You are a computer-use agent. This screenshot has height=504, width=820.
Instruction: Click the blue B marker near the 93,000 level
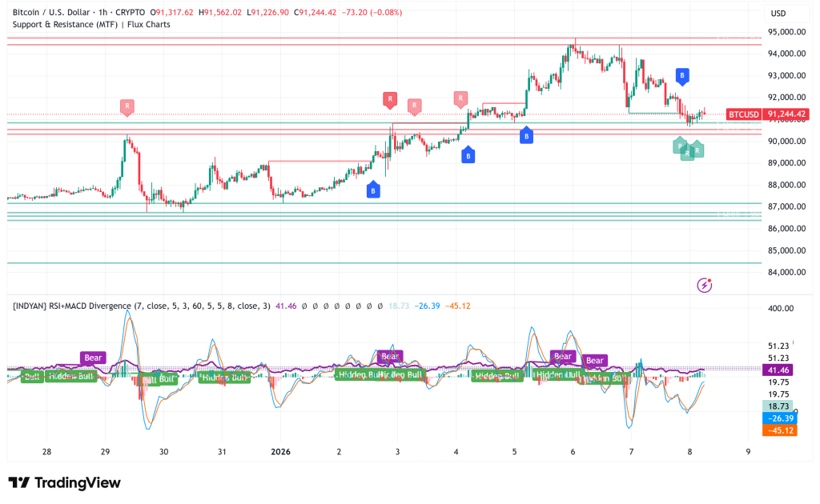(x=681, y=75)
